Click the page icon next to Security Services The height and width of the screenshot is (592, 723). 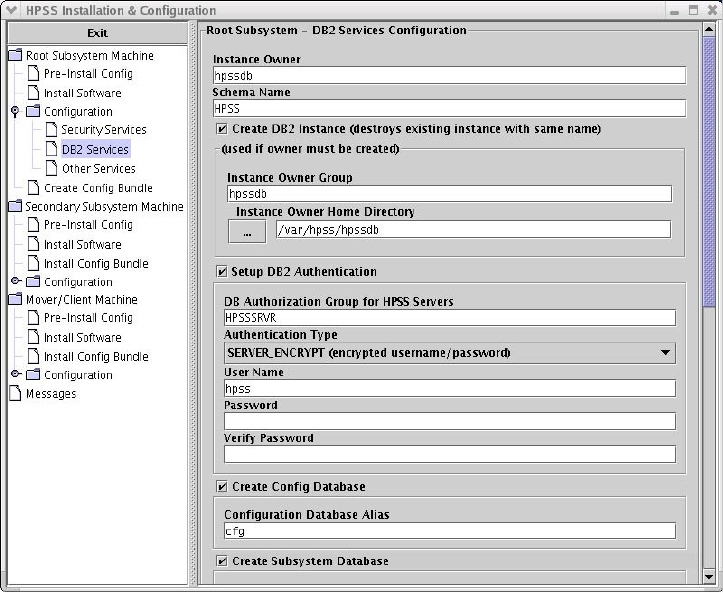coord(51,130)
